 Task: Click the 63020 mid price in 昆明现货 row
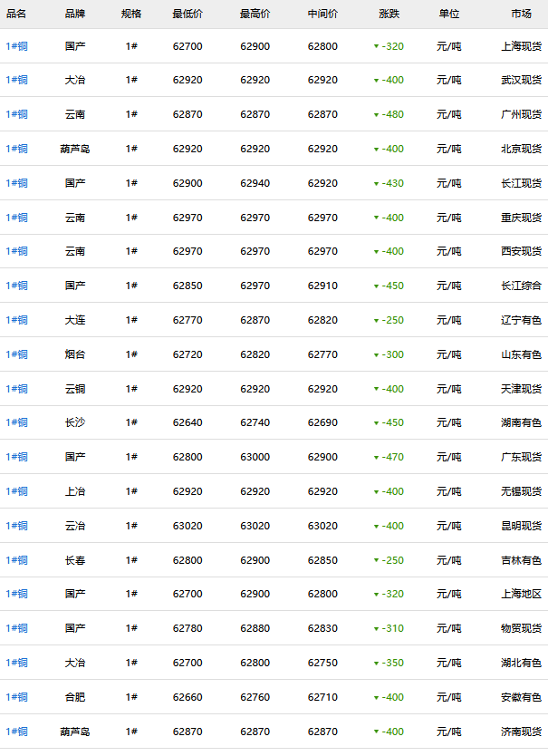[x=322, y=526]
